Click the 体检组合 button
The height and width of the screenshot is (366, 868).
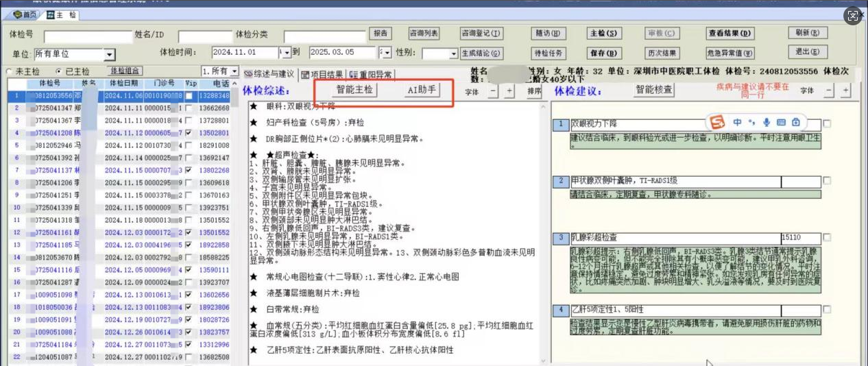point(126,71)
